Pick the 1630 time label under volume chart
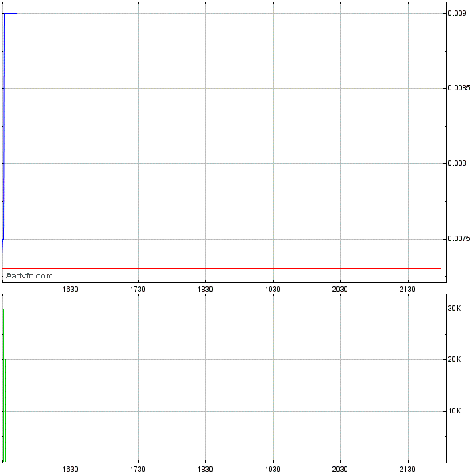This screenshot has width=476, height=476. [71, 470]
